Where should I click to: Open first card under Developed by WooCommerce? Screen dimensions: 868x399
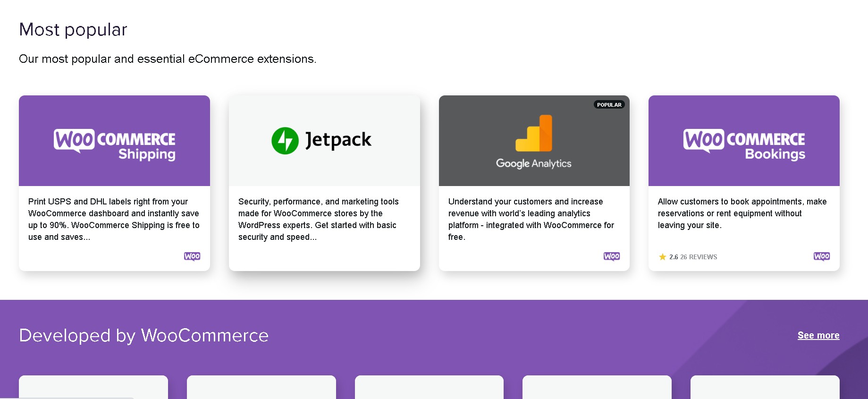point(93,387)
